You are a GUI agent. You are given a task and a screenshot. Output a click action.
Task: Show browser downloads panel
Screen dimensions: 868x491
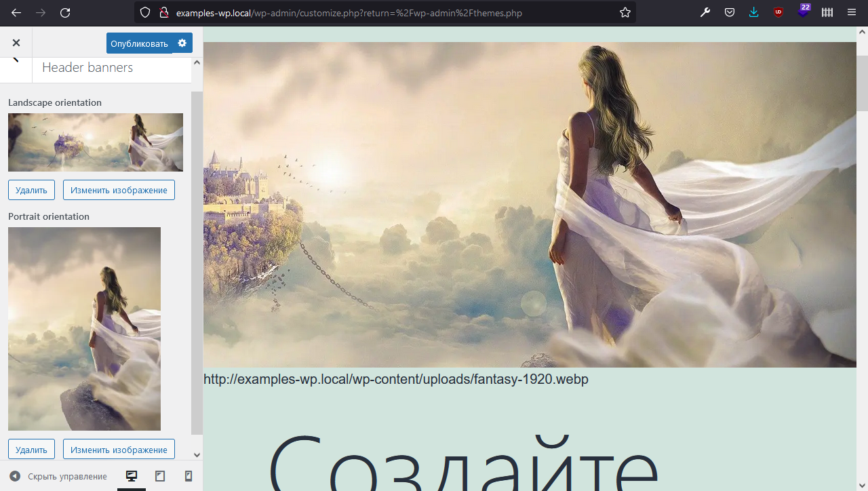coord(754,12)
